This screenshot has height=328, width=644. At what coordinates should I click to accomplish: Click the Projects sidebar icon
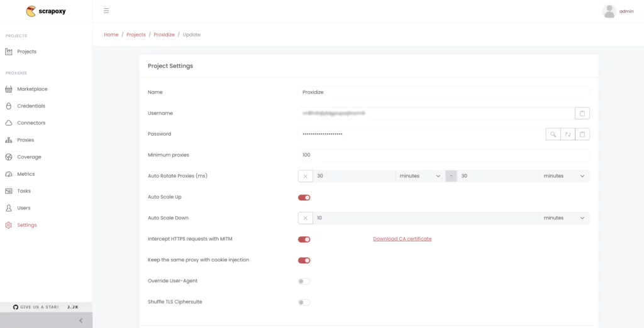point(9,52)
